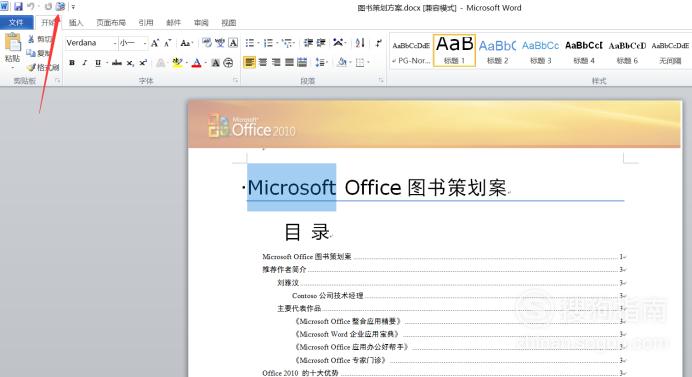Click the Shading paint bucket icon
This screenshot has height=377, width=692.
[x=342, y=62]
